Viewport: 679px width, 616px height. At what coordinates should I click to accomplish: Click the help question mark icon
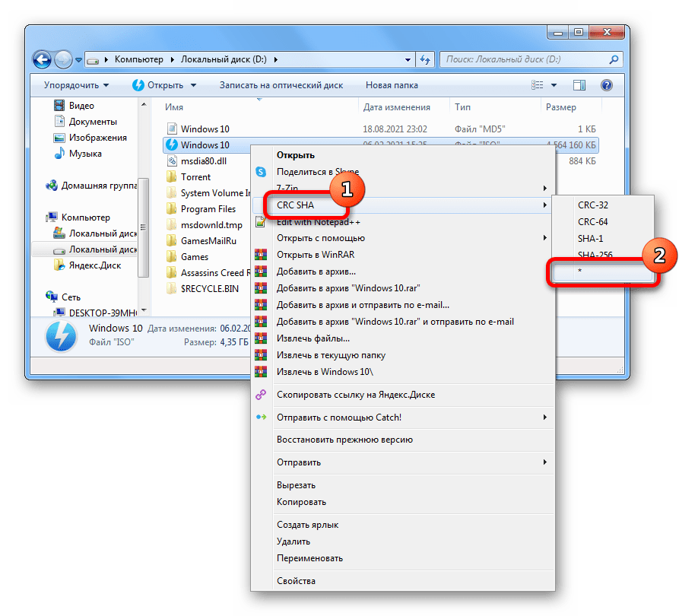coord(606,85)
